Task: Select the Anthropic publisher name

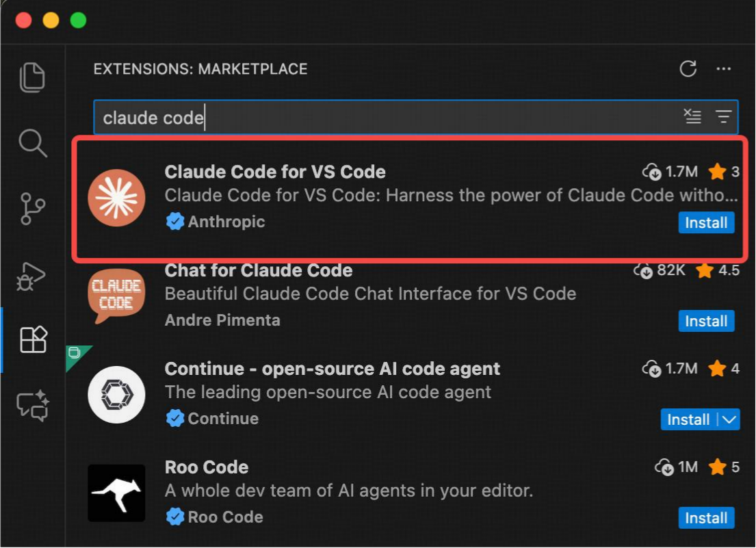Action: point(226,222)
